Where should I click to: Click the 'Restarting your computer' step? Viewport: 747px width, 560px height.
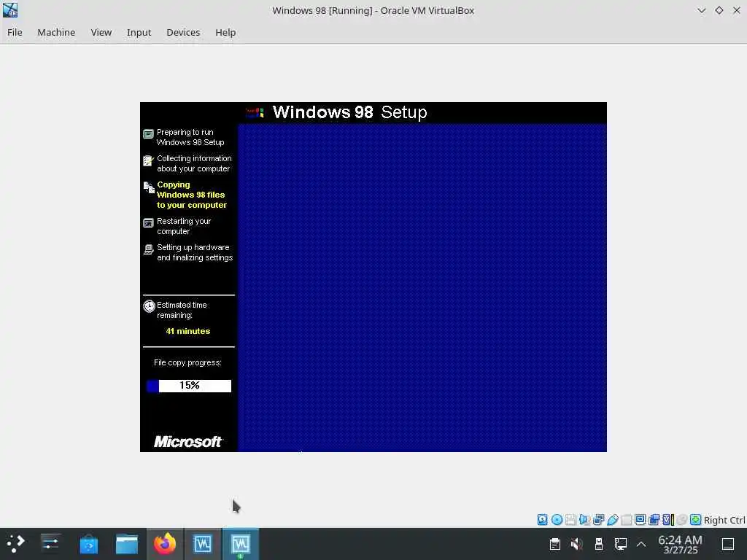tap(184, 226)
